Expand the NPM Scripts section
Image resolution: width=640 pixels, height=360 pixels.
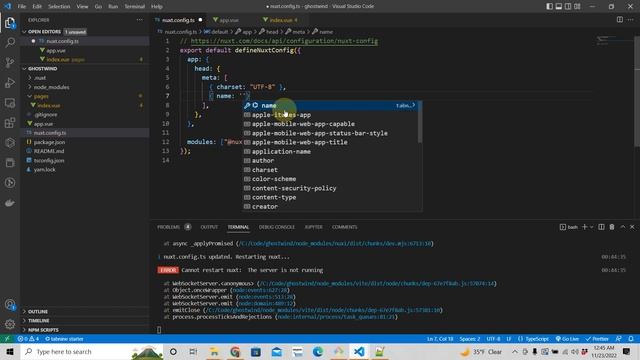point(43,330)
